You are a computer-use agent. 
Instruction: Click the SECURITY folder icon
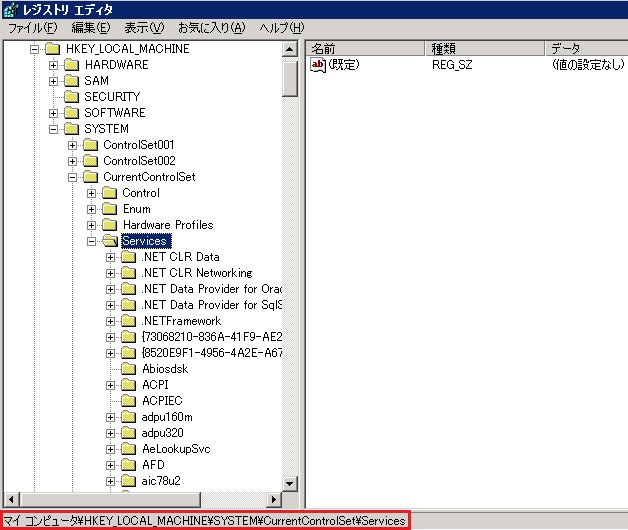click(72, 97)
